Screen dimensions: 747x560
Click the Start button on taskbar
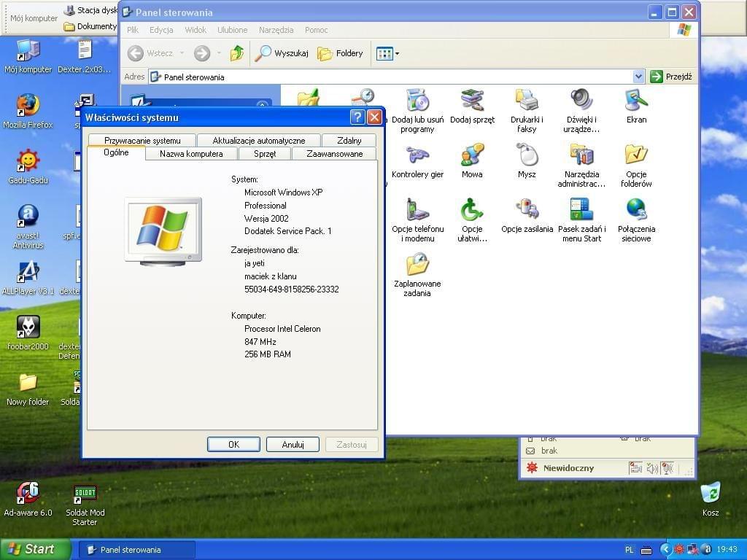point(36,549)
